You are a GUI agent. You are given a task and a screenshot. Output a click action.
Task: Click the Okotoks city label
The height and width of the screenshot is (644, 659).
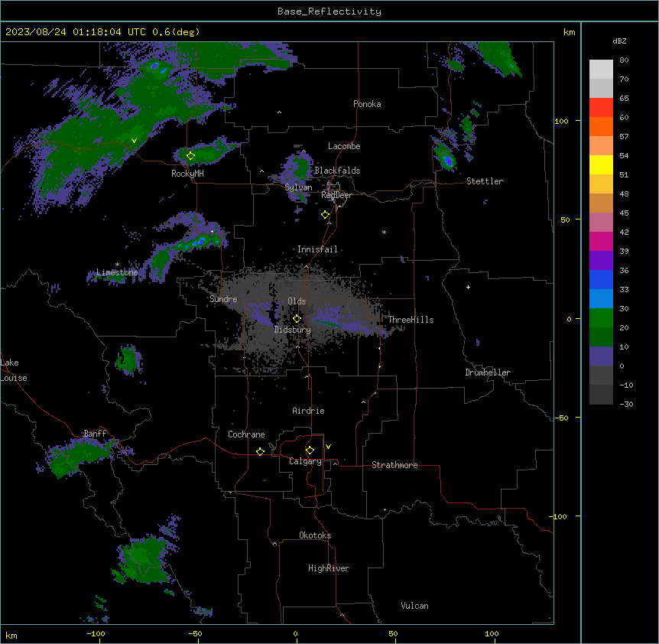click(315, 535)
